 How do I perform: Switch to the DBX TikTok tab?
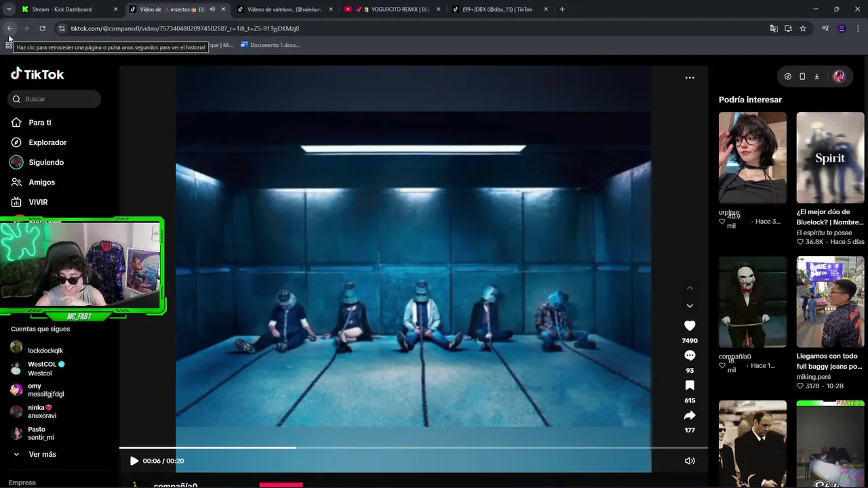[x=500, y=9]
